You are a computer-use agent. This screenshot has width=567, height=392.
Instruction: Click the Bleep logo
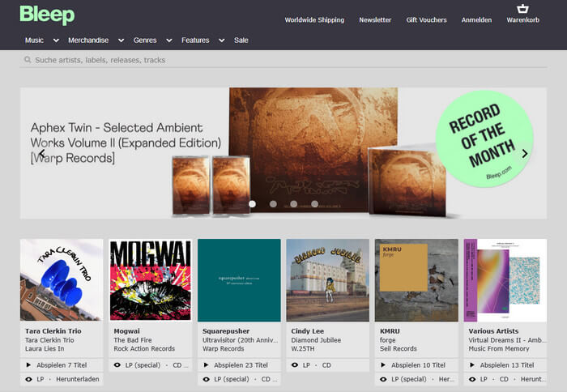pyautogui.click(x=47, y=15)
